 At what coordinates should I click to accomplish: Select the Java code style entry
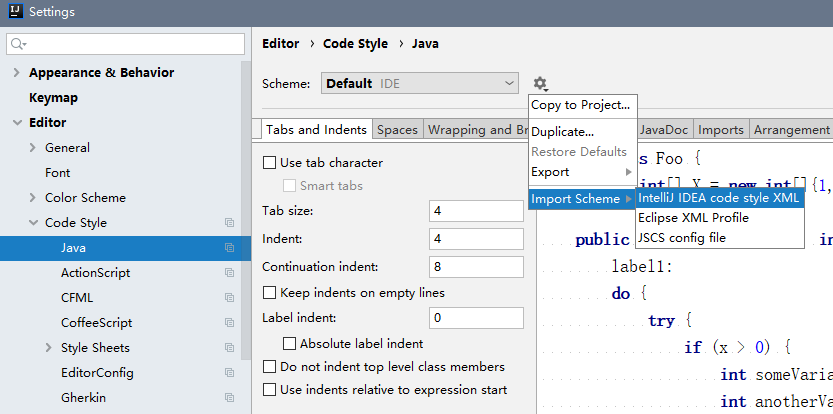[x=125, y=248]
